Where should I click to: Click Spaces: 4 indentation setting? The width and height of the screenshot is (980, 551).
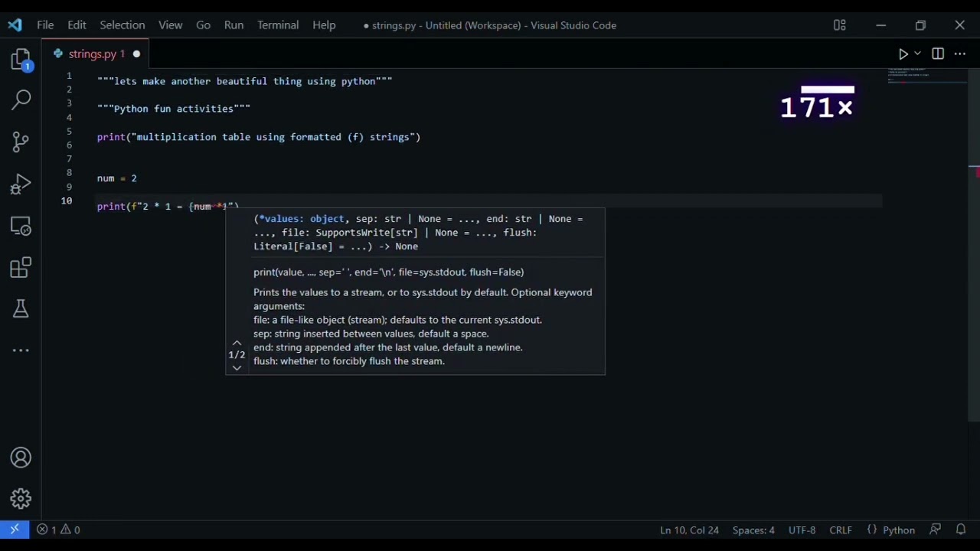click(753, 530)
